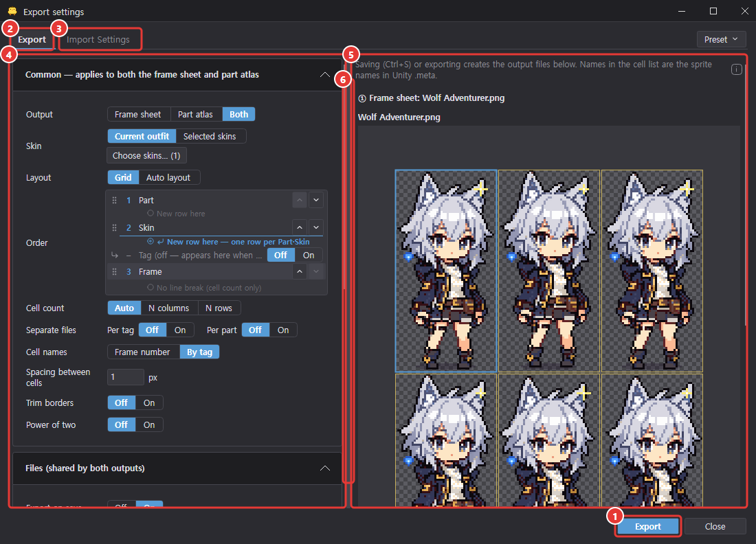
Task: Click the disabled down arrow on Frame row
Action: [x=316, y=272]
